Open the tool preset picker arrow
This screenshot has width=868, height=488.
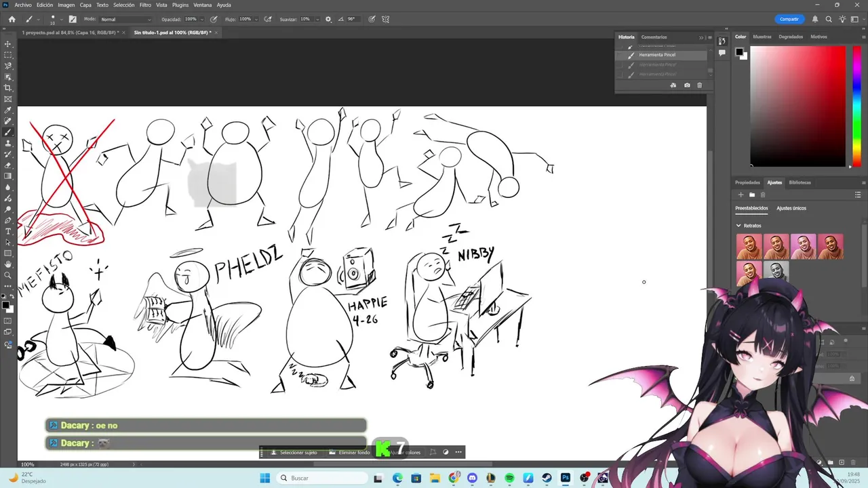[x=38, y=19]
